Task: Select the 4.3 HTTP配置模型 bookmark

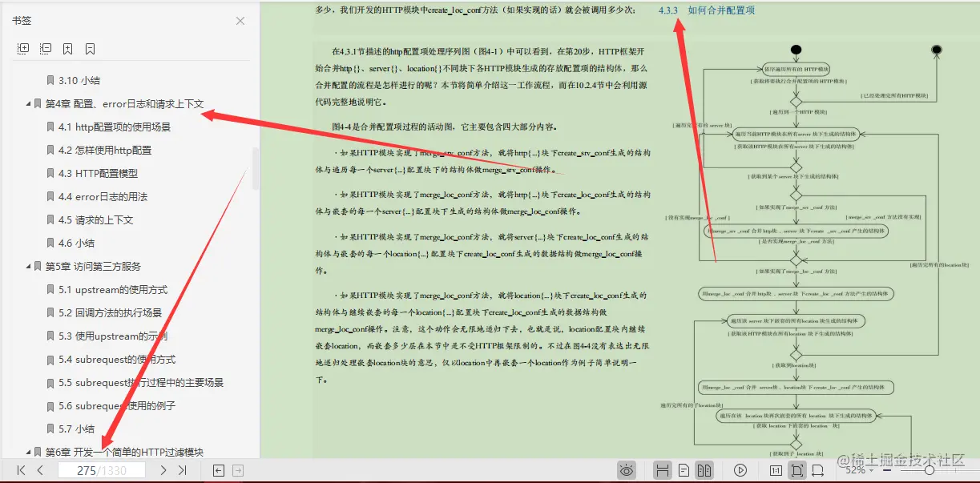Action: 97,173
